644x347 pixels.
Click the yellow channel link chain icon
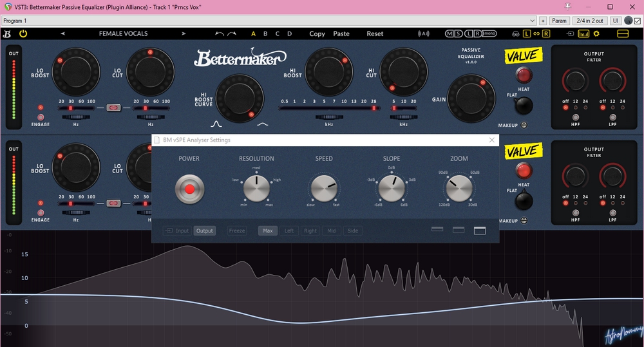click(x=536, y=33)
